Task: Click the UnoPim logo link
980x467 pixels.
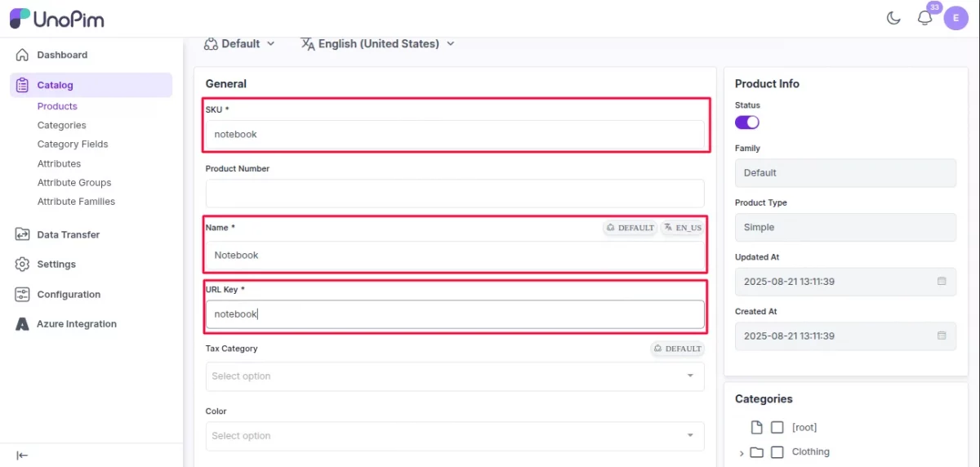Action: coord(57,18)
